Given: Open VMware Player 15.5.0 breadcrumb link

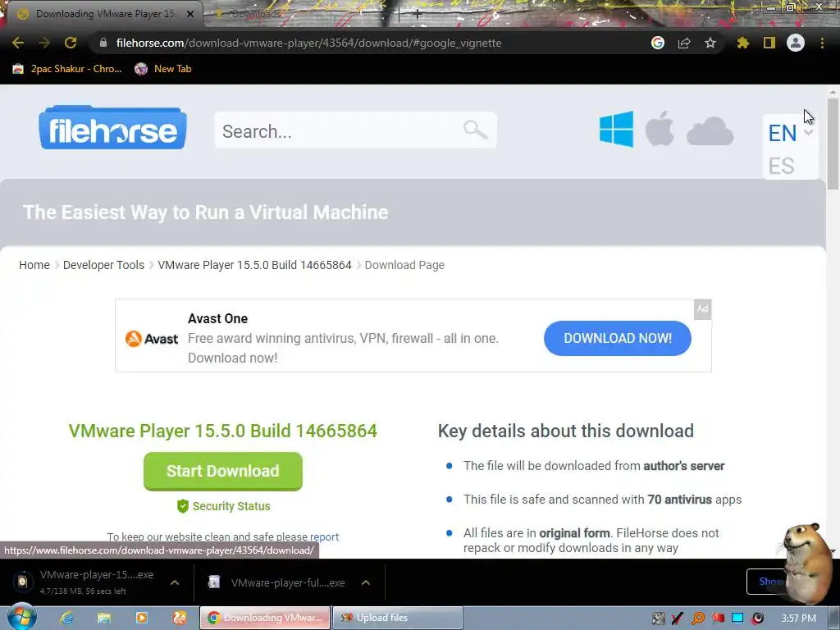Looking at the screenshot, I should (x=254, y=265).
